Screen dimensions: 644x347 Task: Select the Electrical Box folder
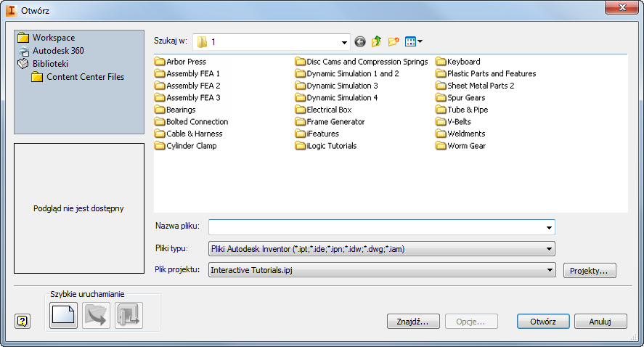[x=323, y=110]
